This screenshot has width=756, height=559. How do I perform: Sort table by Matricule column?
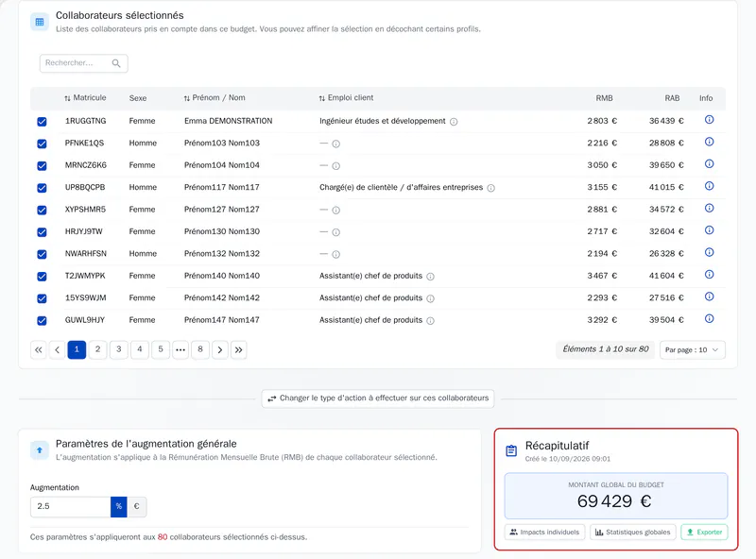pos(85,98)
